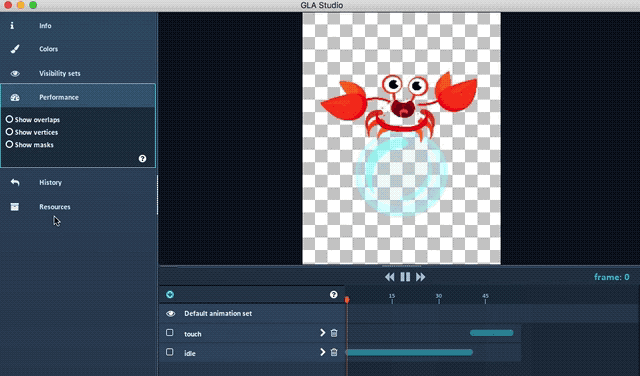Click the preview-timeline splitter handle
Screen dimensions: 640x376
402,266
